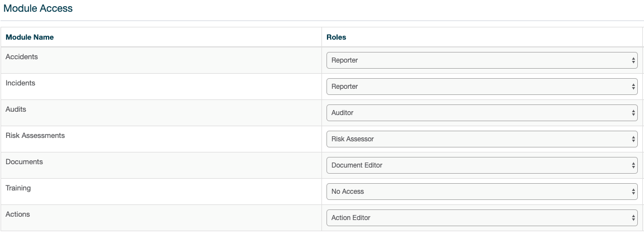Click the arrows icon on Training role select

coord(633,192)
